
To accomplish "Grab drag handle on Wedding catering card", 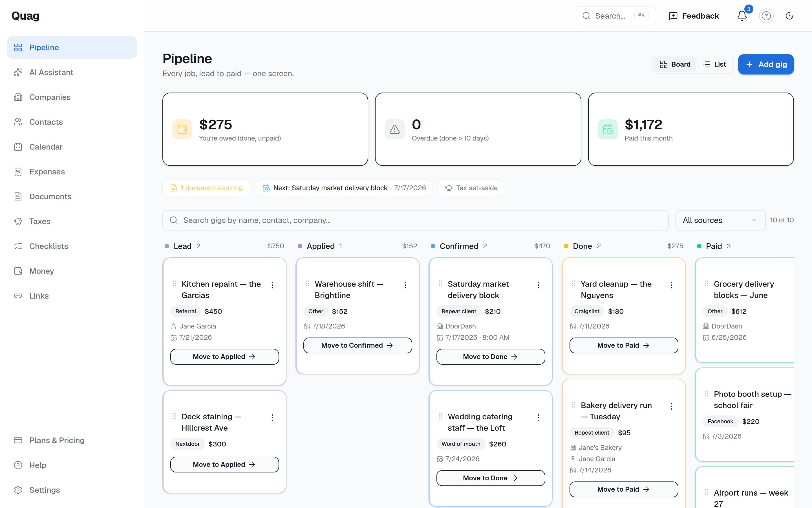I will tap(440, 416).
